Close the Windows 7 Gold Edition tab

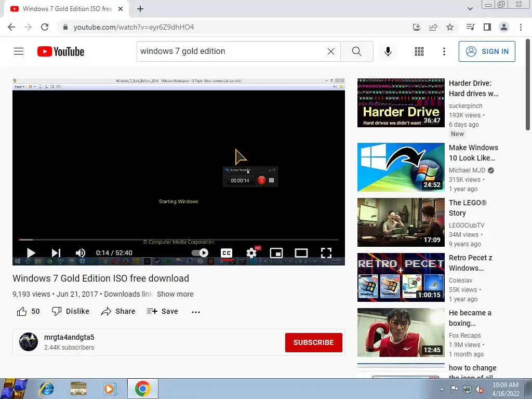click(x=121, y=9)
